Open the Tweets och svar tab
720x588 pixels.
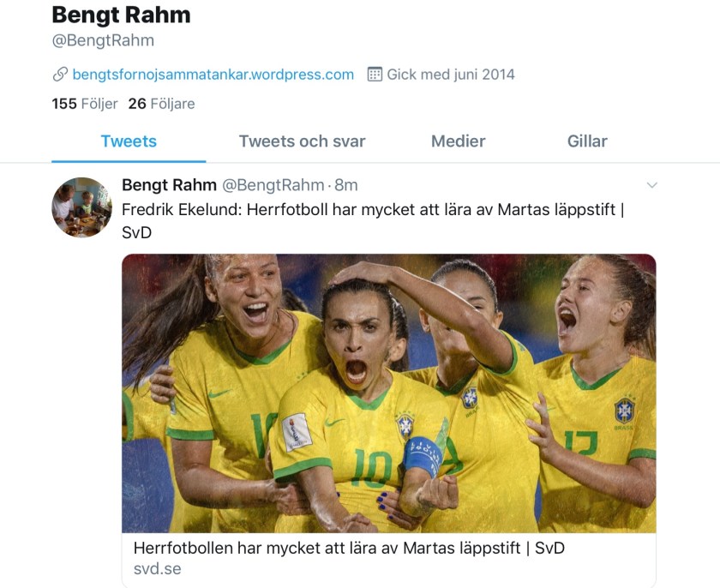(x=302, y=141)
